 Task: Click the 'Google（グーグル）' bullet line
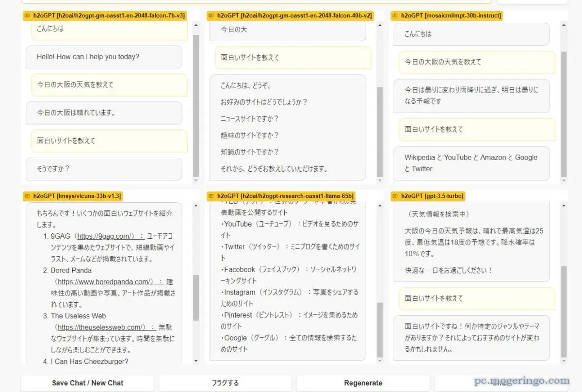pyautogui.click(x=289, y=343)
